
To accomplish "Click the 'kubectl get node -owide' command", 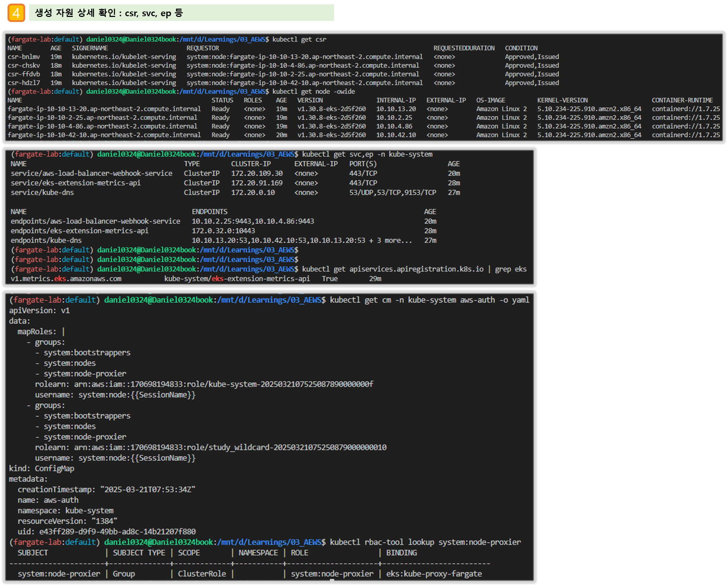I will (313, 91).
